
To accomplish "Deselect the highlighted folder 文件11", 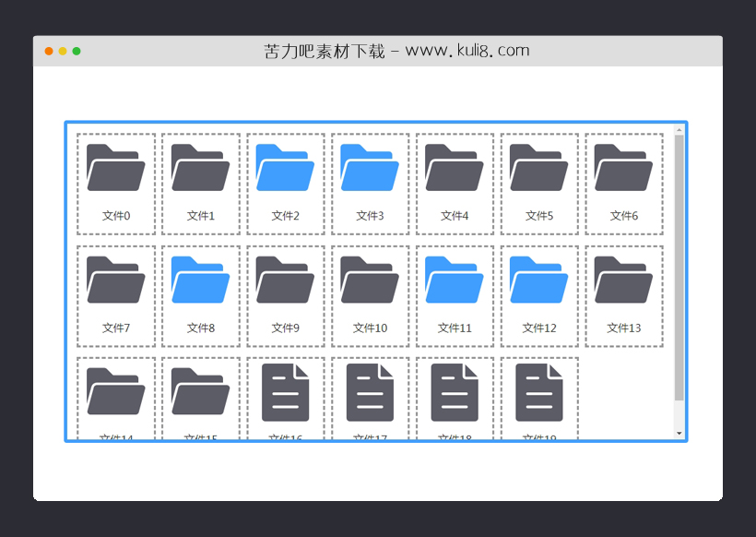I will [x=455, y=283].
